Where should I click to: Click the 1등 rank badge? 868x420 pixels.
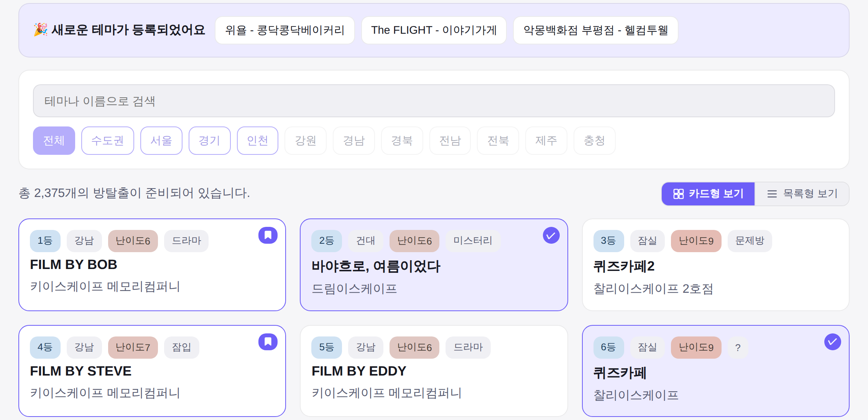click(45, 241)
